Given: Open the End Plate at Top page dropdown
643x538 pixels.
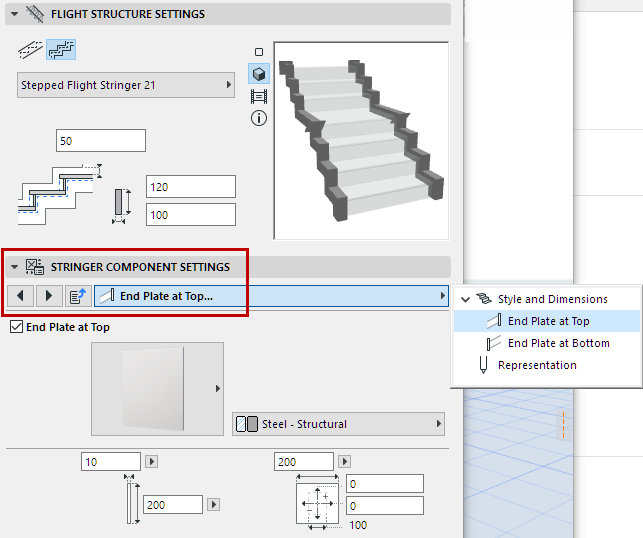Looking at the screenshot, I should coord(271,296).
